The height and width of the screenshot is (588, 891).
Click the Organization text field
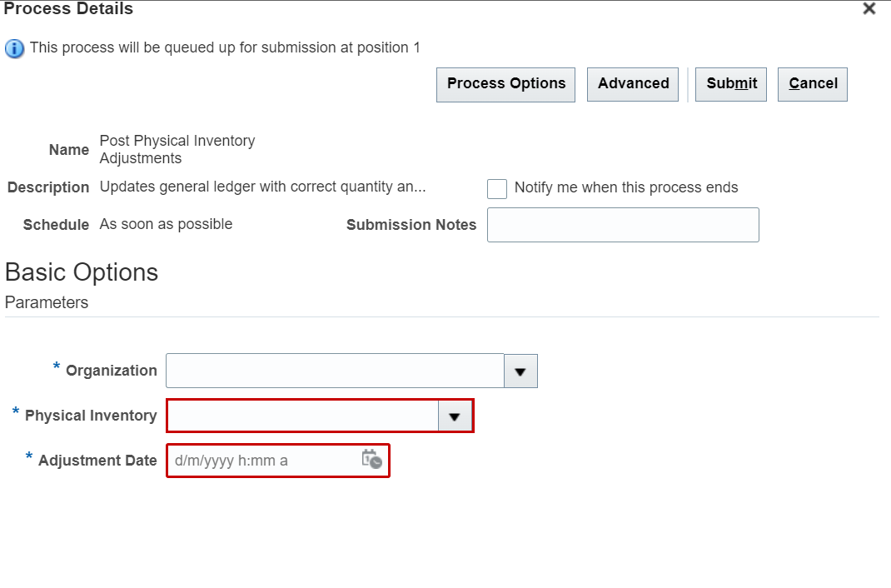click(x=333, y=371)
